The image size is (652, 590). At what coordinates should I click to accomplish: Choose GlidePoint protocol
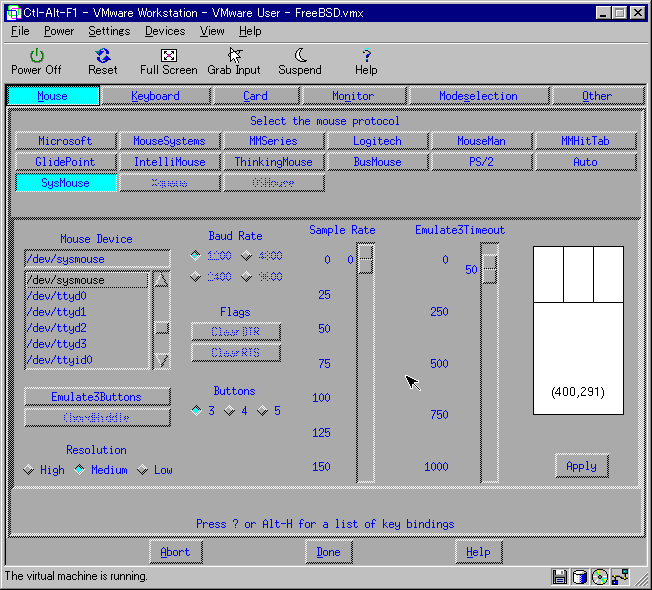[x=66, y=162]
